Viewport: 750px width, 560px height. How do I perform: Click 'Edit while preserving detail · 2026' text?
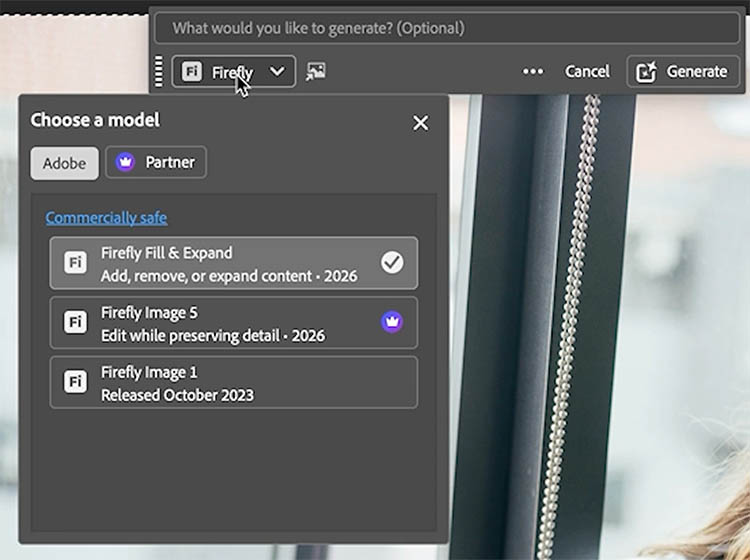213,336
